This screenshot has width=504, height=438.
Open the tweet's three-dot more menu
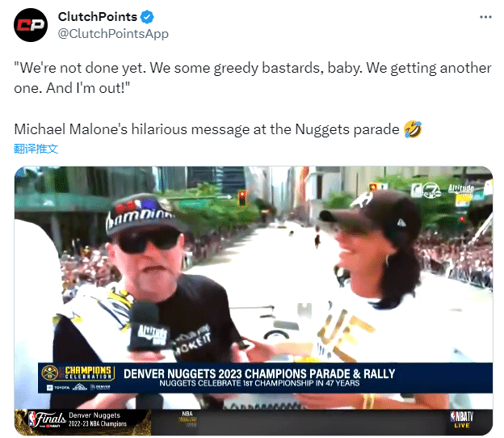pyautogui.click(x=485, y=17)
